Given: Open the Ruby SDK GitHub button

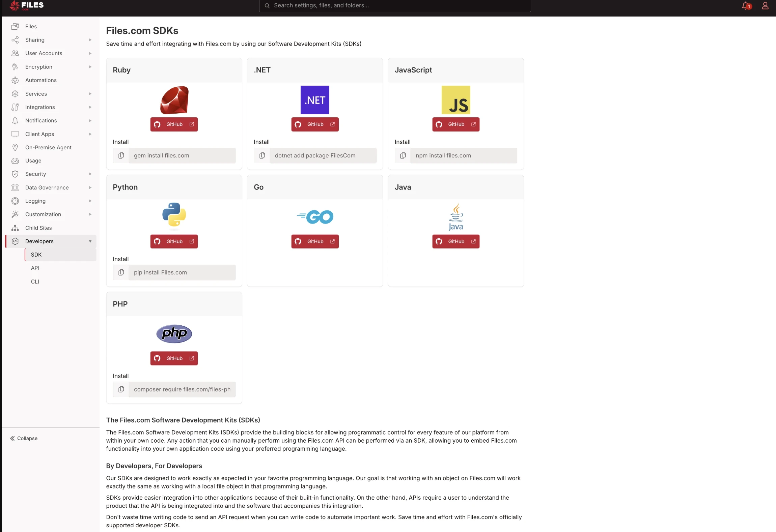Looking at the screenshot, I should pyautogui.click(x=174, y=124).
